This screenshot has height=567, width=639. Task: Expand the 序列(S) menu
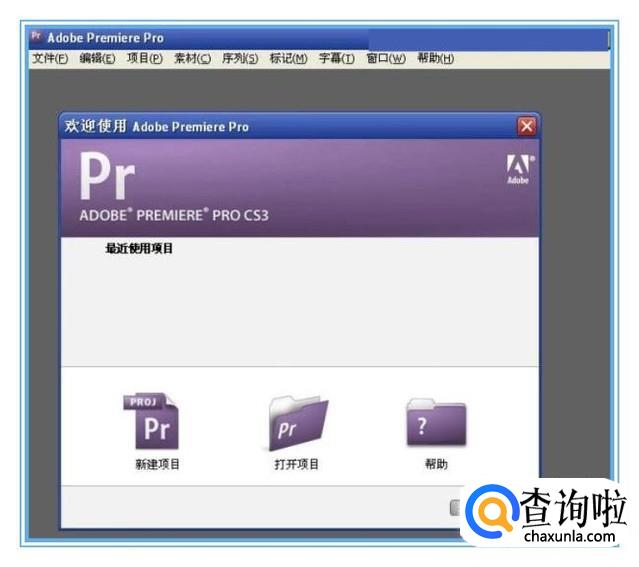coord(240,59)
